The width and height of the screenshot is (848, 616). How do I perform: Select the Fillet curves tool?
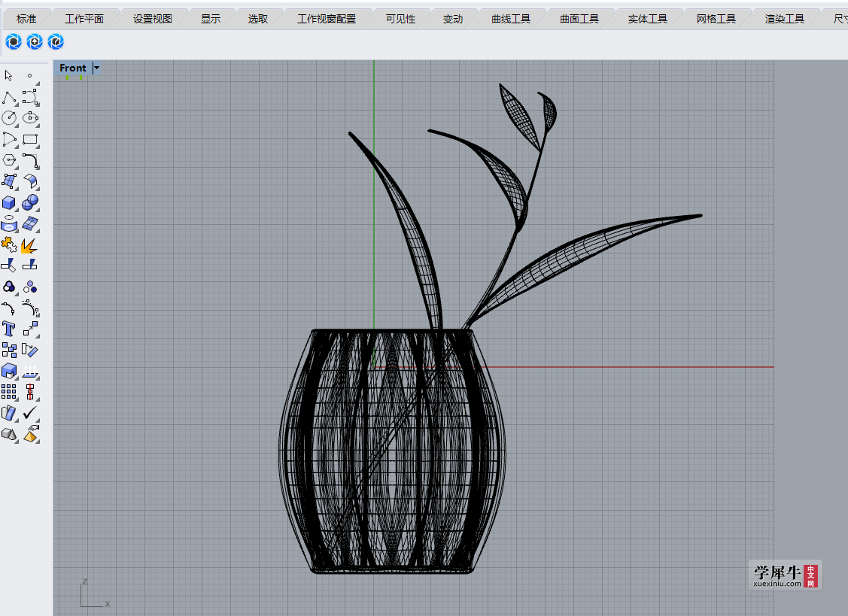coord(30,161)
